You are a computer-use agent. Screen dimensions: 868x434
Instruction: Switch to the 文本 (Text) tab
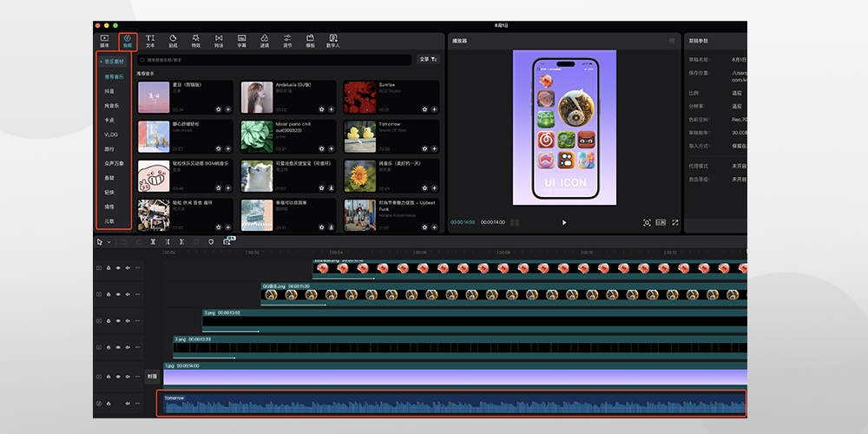click(150, 41)
